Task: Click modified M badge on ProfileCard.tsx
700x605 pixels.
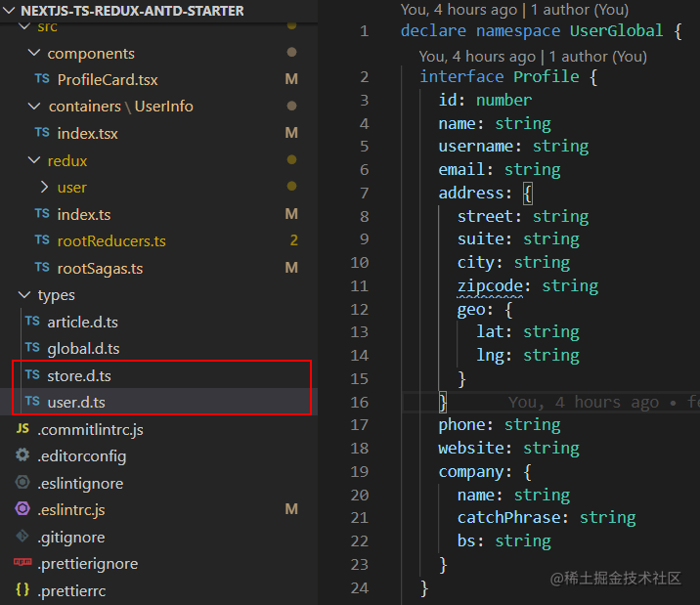Action: click(x=291, y=79)
